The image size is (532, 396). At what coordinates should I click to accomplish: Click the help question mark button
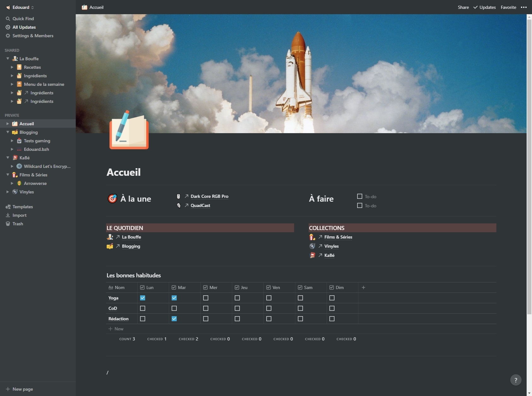pyautogui.click(x=516, y=380)
